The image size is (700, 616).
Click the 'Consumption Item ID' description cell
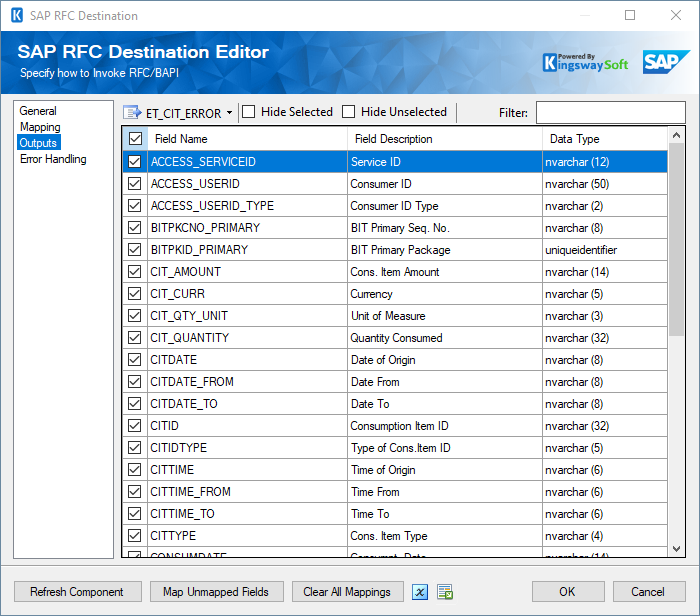coord(445,425)
